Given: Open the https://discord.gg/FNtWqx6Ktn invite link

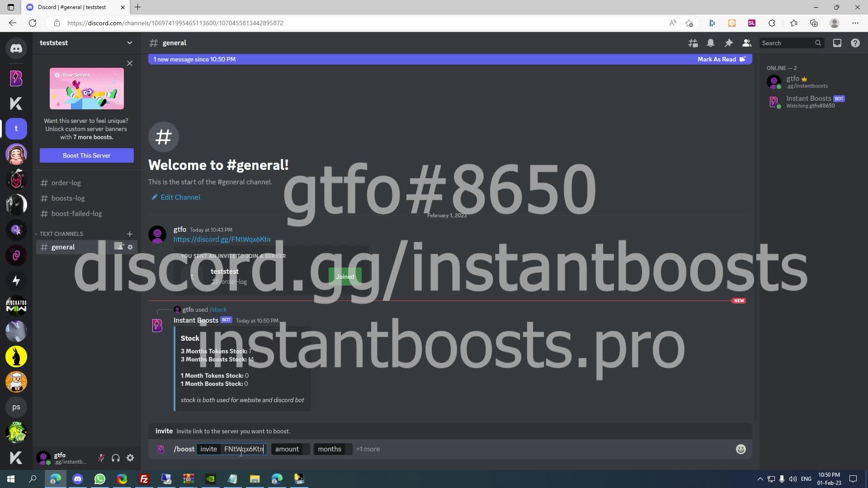Looking at the screenshot, I should [x=222, y=239].
